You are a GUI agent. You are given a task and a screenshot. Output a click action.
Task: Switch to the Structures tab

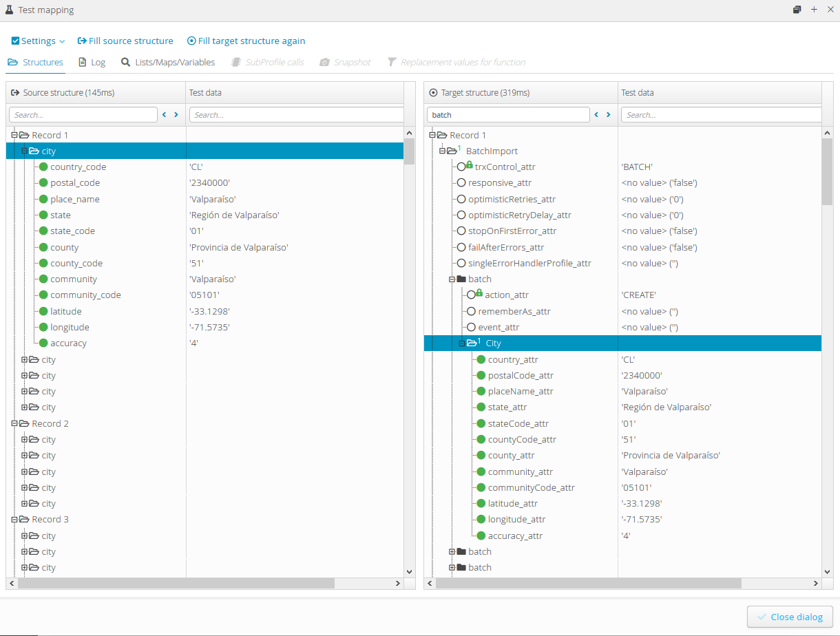click(36, 62)
